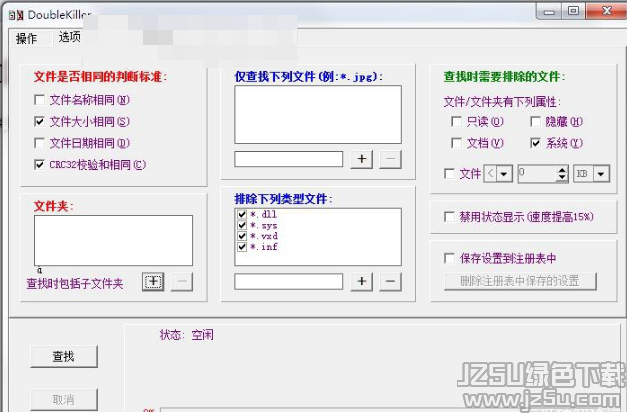
Task: Focus the exclude-type text field
Action: (289, 281)
